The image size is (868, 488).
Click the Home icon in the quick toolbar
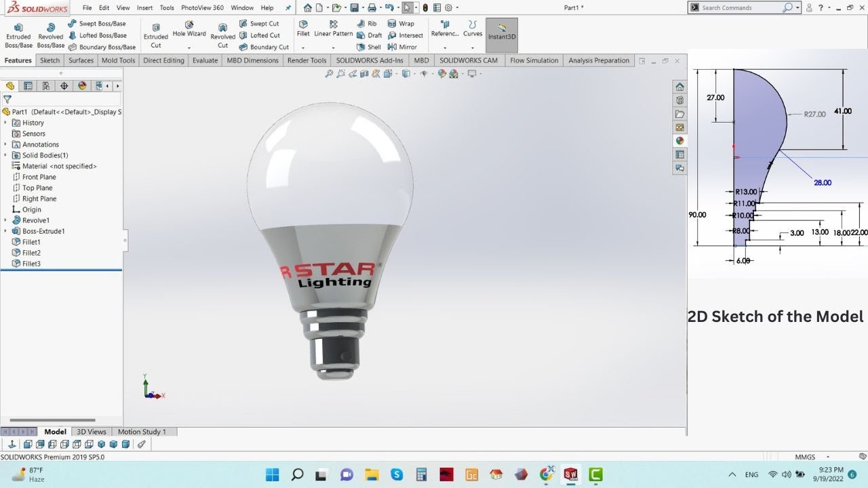point(308,7)
